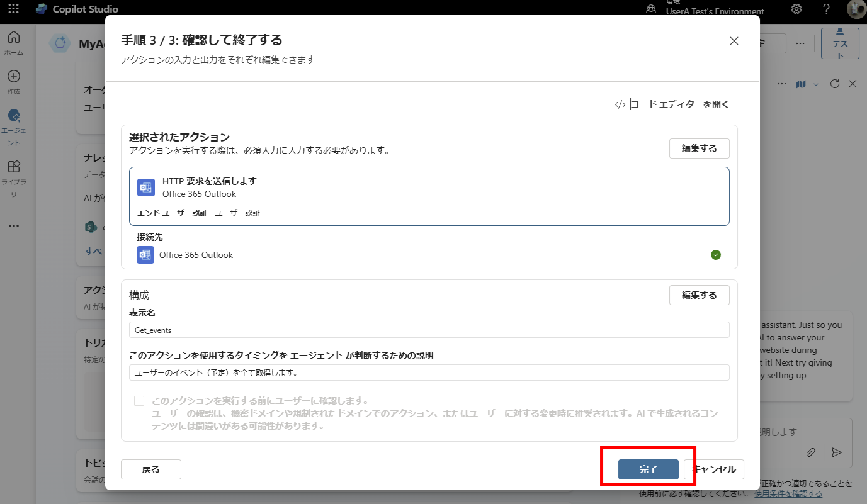
Task: Click the 表示名 field containing Get_events
Action: [x=429, y=330]
